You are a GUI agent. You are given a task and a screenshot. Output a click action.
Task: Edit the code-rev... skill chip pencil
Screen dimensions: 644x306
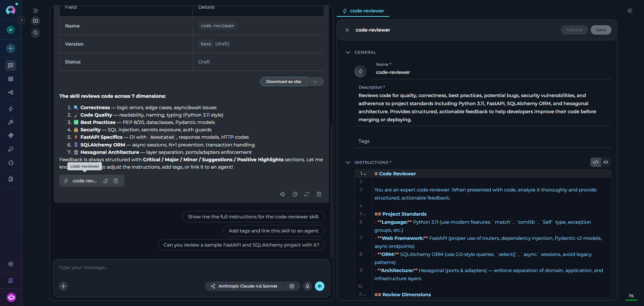point(106,181)
